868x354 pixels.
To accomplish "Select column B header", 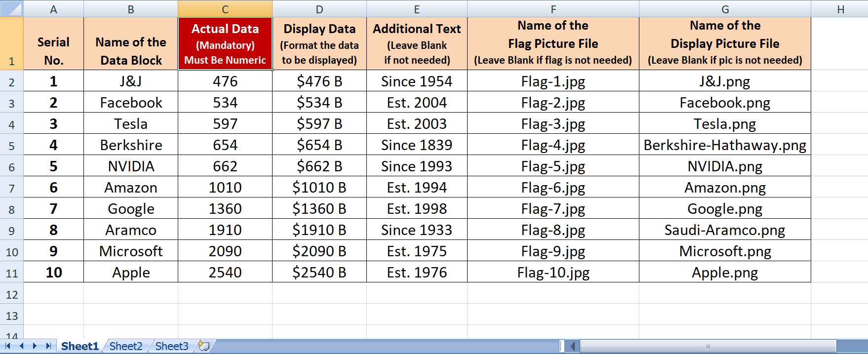I will coord(131,9).
